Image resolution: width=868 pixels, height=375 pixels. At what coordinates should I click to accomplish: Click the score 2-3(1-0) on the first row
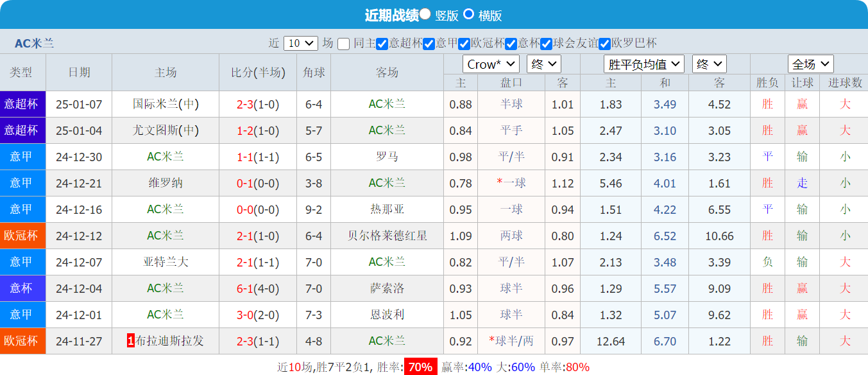click(x=258, y=104)
